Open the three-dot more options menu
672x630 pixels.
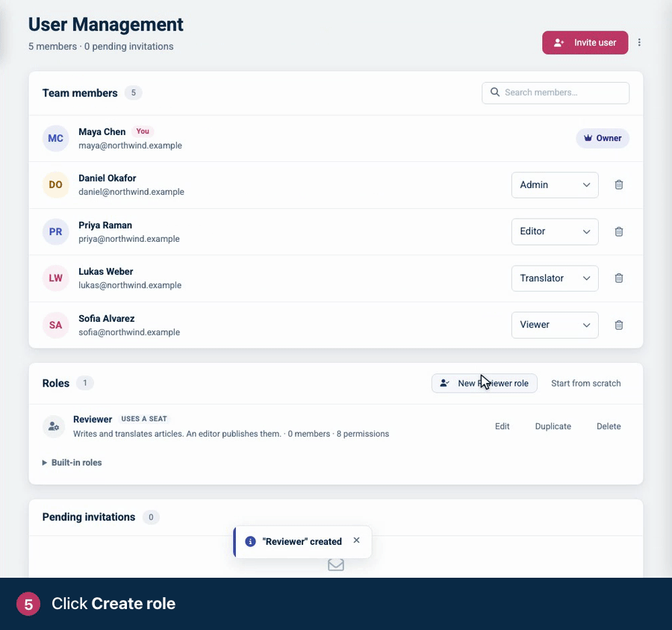pyautogui.click(x=639, y=43)
